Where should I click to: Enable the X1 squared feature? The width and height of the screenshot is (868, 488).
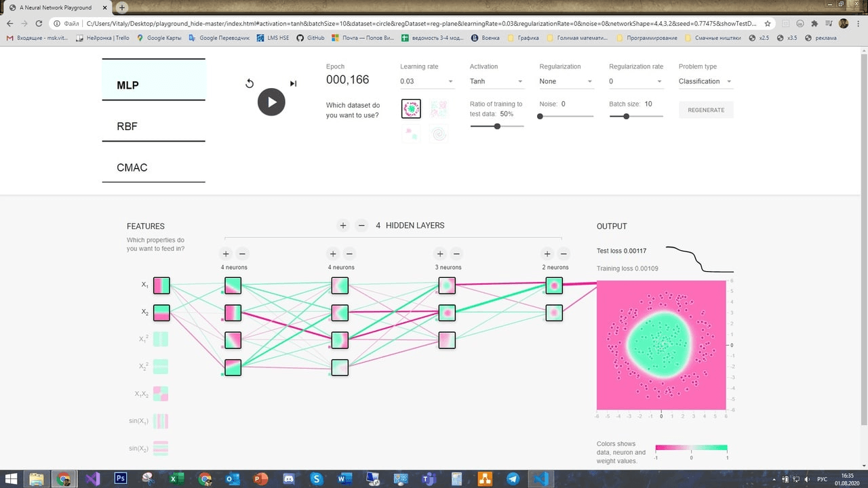click(161, 340)
